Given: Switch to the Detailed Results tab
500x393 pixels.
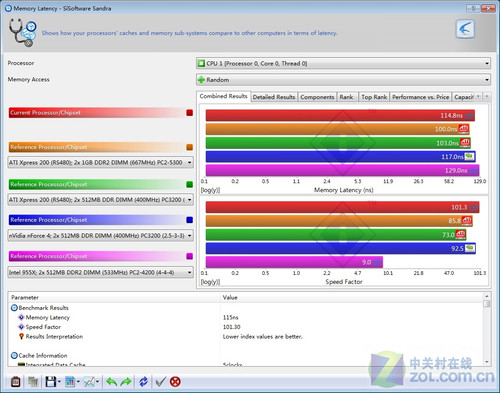Looking at the screenshot, I should tap(274, 97).
